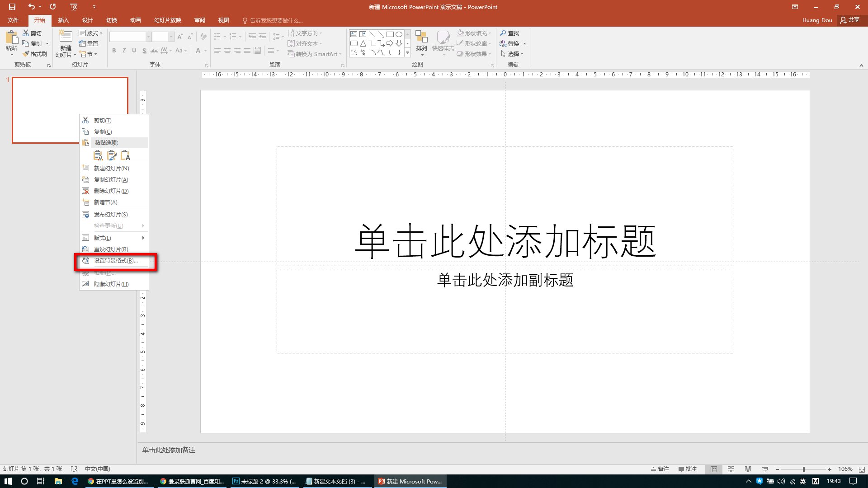Switch to Slide Sorter view in status bar
Image resolution: width=868 pixels, height=488 pixels.
[x=731, y=469]
